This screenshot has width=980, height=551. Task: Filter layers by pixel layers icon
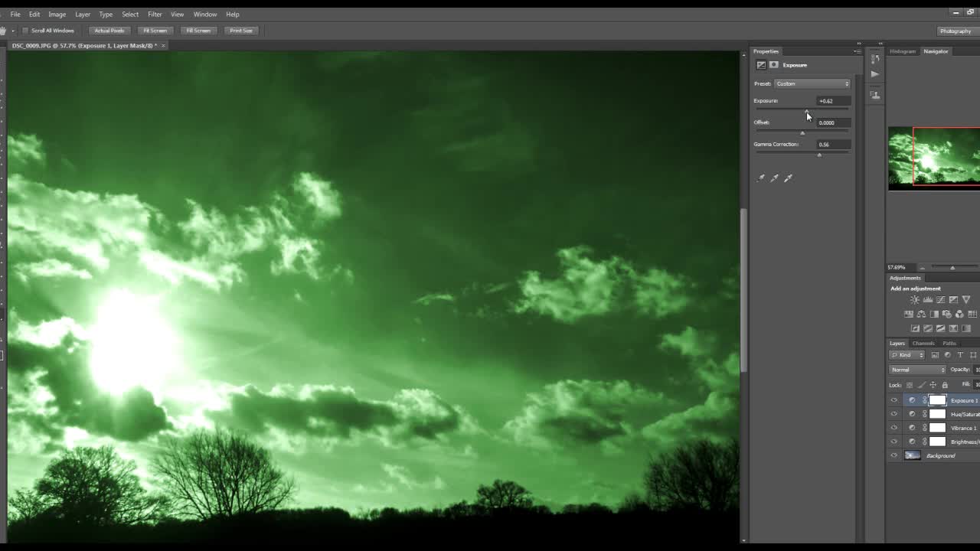coord(935,355)
